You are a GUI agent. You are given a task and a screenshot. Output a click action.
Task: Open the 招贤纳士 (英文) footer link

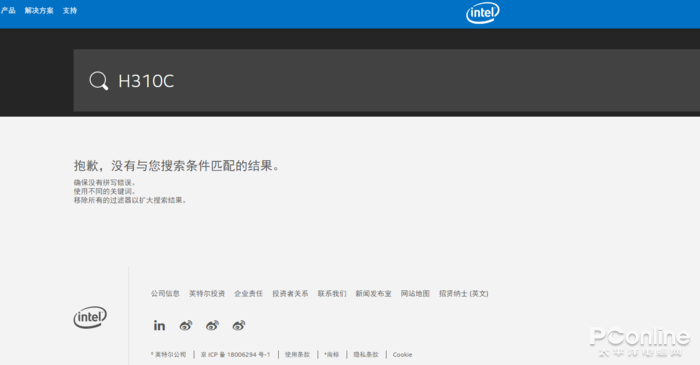[x=463, y=293]
